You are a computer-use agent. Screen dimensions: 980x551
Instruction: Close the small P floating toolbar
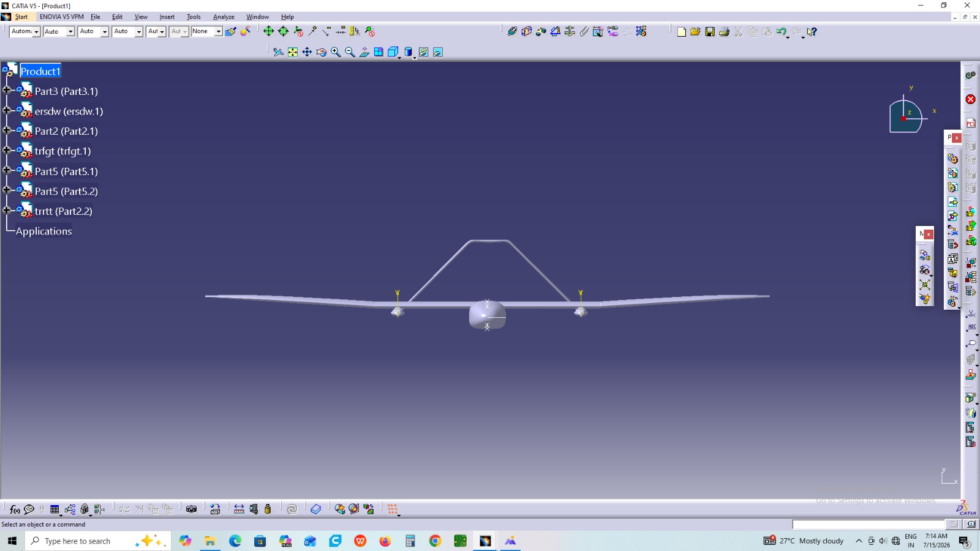(956, 138)
